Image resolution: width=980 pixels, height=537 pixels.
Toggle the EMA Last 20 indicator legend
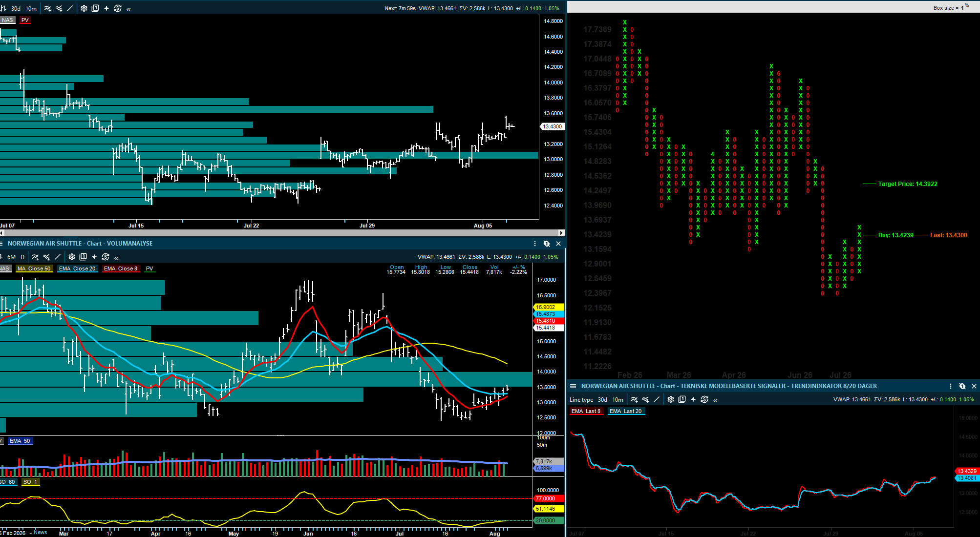pyautogui.click(x=625, y=411)
